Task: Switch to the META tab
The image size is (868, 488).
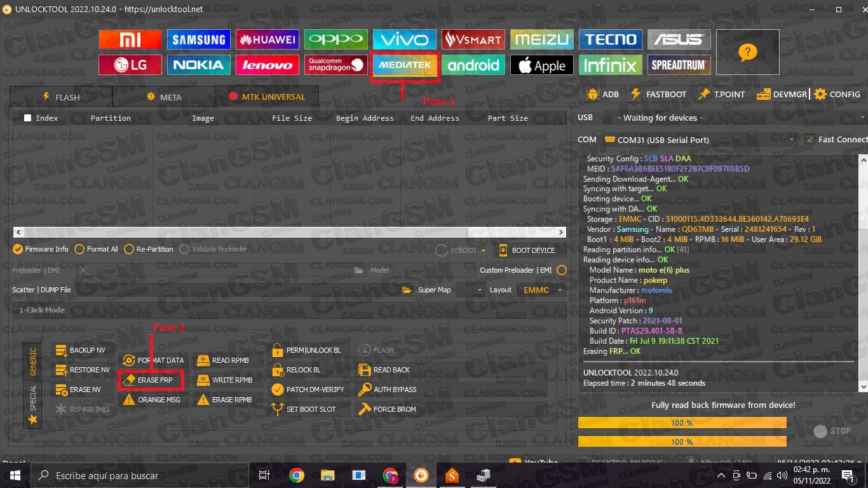Action: 164,97
